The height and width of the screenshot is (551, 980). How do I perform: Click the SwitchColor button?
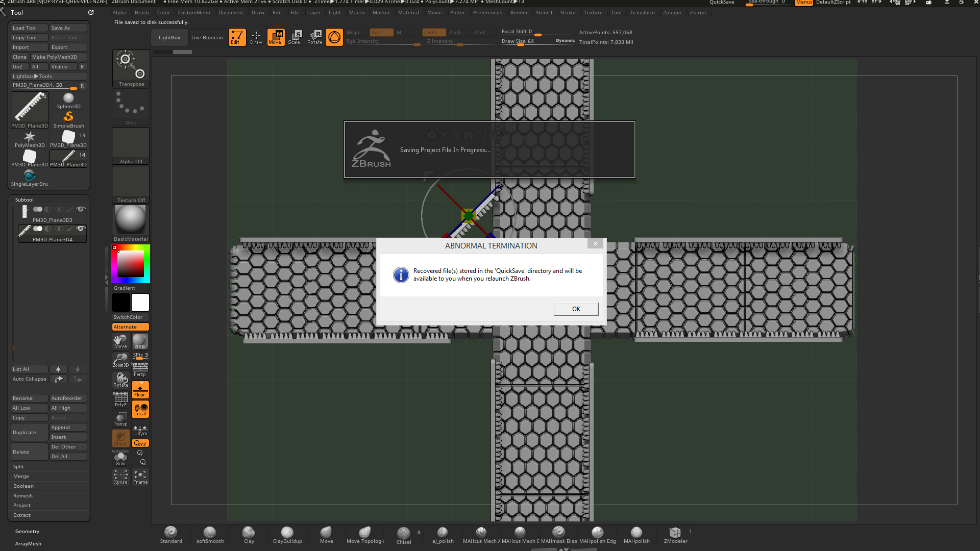131,317
